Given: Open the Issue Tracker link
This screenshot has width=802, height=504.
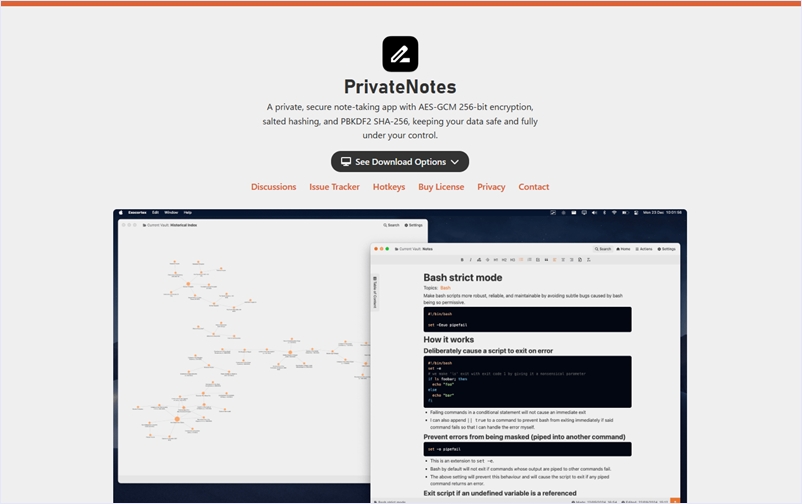Looking at the screenshot, I should coord(334,187).
